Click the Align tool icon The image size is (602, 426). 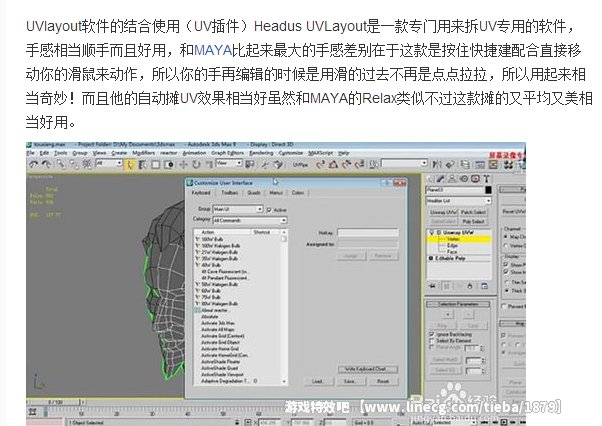450,165
